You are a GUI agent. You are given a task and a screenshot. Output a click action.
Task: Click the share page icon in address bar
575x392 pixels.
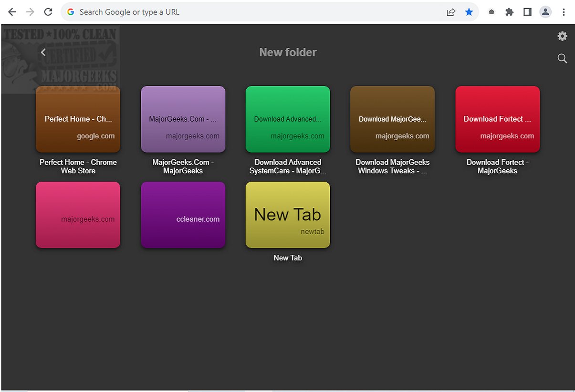click(x=451, y=12)
